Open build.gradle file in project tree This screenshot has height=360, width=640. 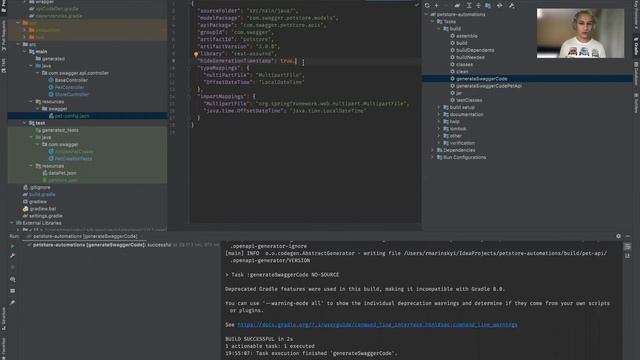pyautogui.click(x=42, y=195)
